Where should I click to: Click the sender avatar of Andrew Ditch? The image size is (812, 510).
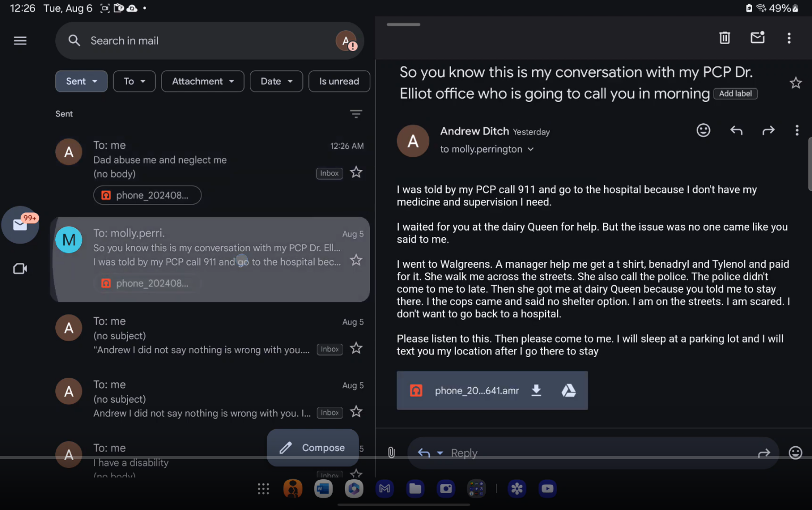click(413, 141)
